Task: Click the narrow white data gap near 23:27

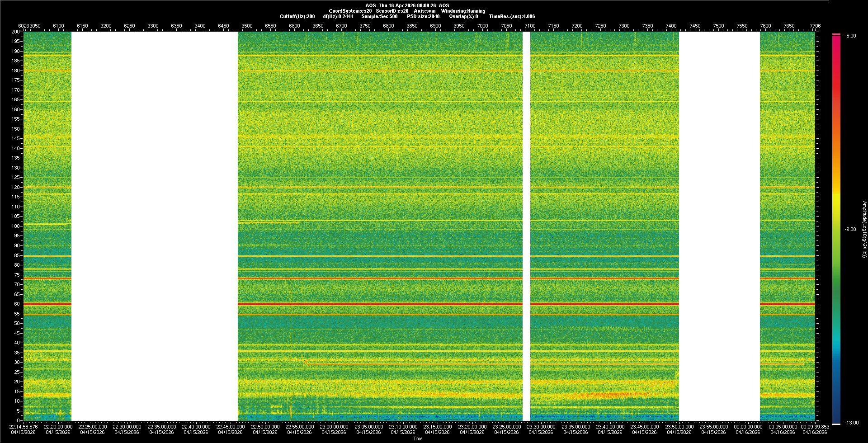Action: pyautogui.click(x=526, y=226)
